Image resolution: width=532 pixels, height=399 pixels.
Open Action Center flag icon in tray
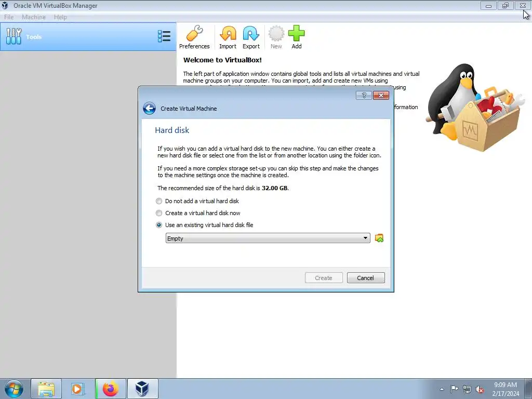(x=454, y=389)
